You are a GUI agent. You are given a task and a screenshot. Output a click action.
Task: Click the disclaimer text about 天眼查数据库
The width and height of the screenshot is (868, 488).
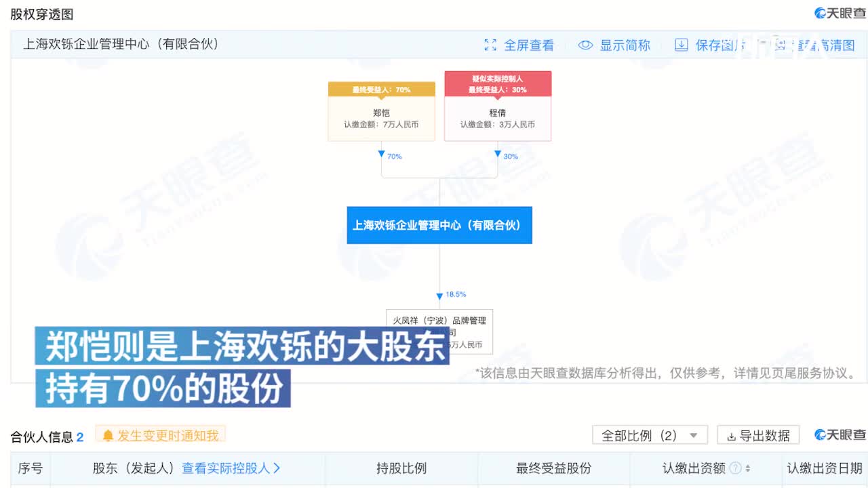coord(666,373)
